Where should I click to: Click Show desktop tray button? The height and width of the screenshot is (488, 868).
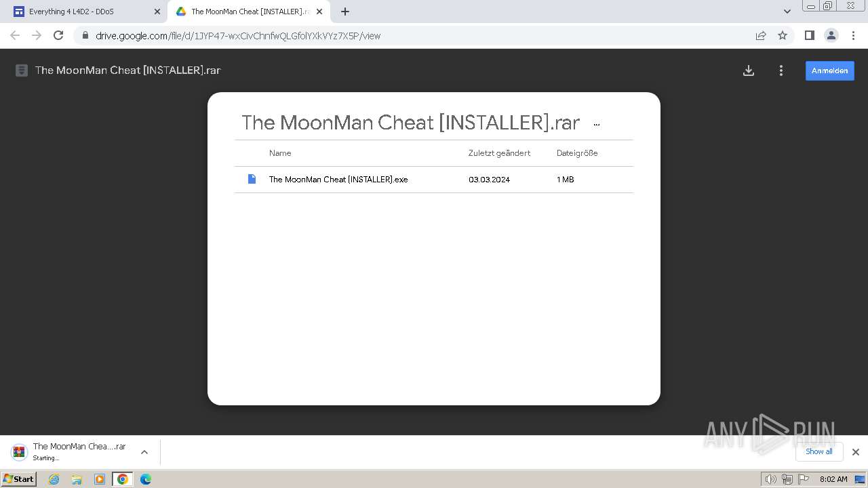coord(860,479)
